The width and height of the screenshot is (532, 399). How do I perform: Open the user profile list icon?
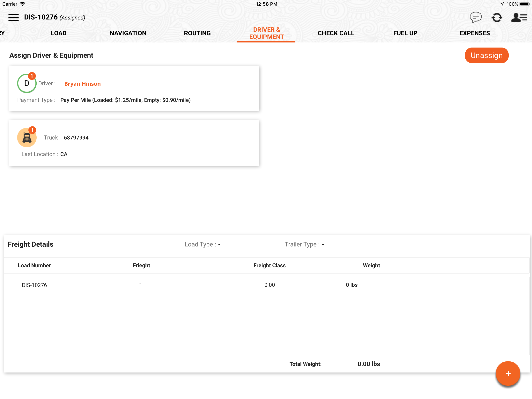519,17
